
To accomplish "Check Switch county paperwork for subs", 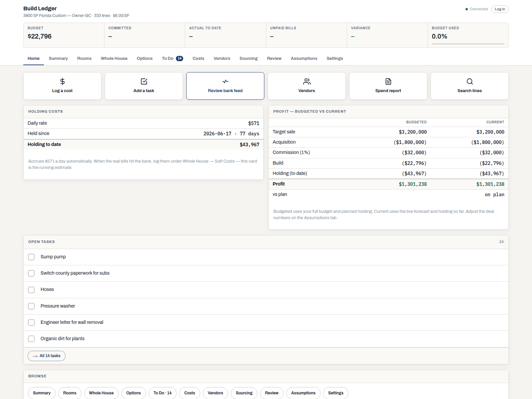I will coord(31,273).
